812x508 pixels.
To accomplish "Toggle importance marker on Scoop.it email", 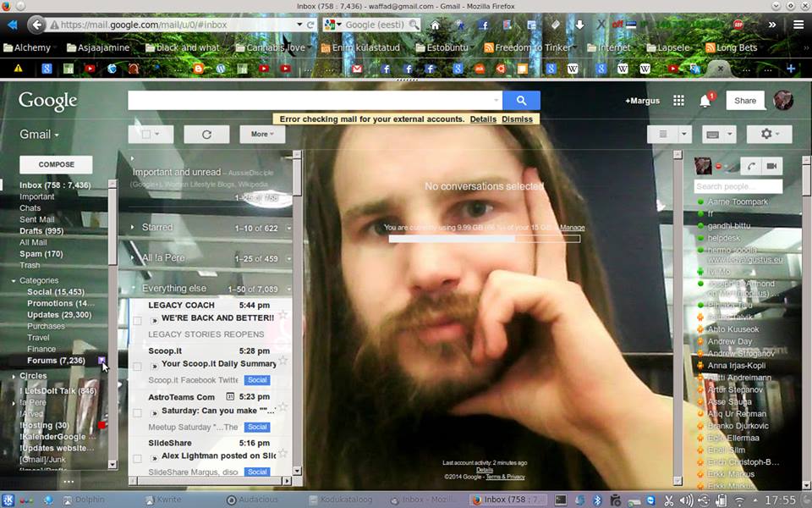I will tap(154, 366).
